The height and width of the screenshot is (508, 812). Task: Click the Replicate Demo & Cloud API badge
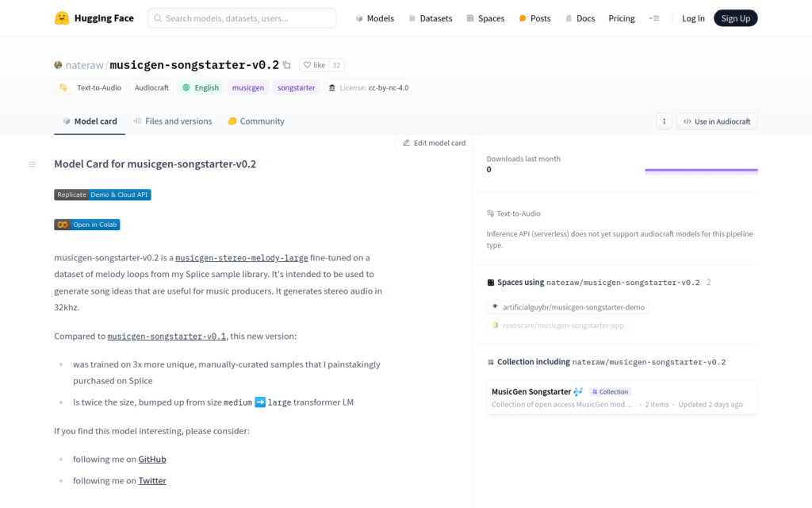pyautogui.click(x=102, y=195)
